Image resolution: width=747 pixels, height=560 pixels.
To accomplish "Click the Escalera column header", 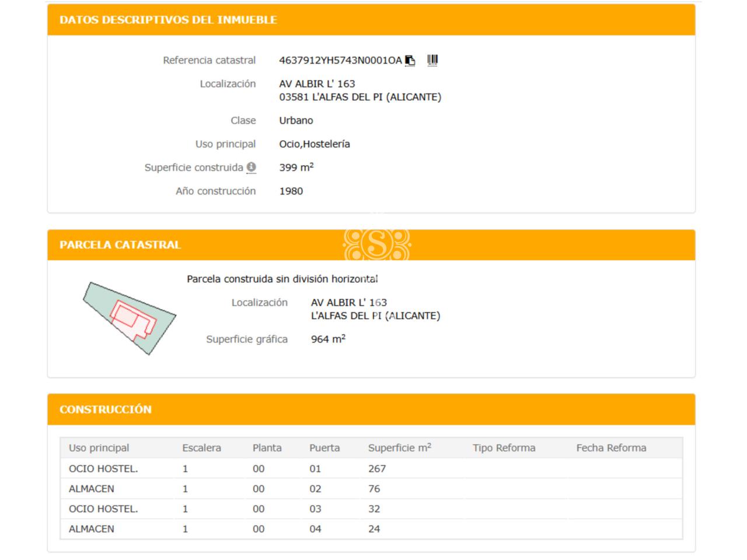I will [x=201, y=448].
